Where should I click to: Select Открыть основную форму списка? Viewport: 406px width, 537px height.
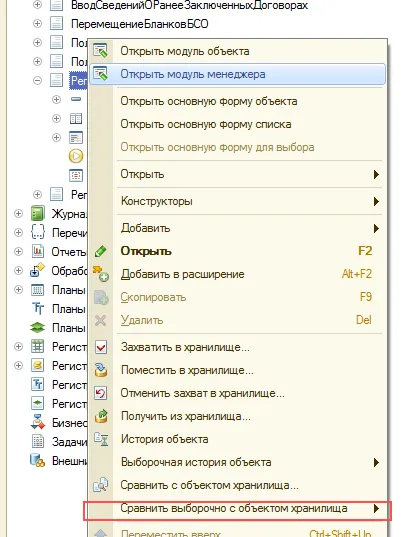point(237,124)
